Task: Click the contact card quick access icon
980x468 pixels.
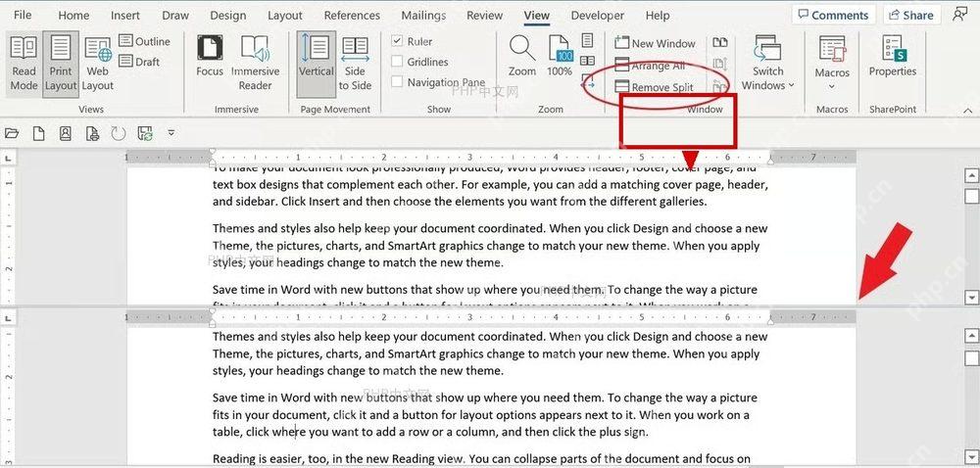Action: pyautogui.click(x=65, y=133)
